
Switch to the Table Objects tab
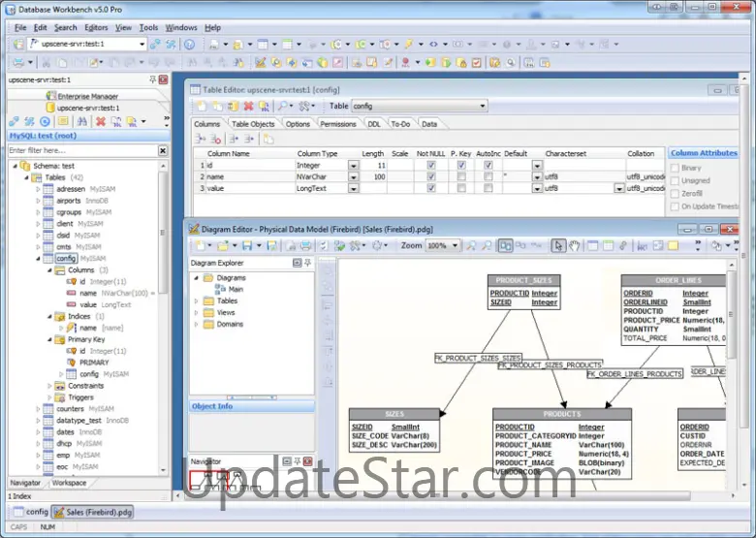click(253, 124)
